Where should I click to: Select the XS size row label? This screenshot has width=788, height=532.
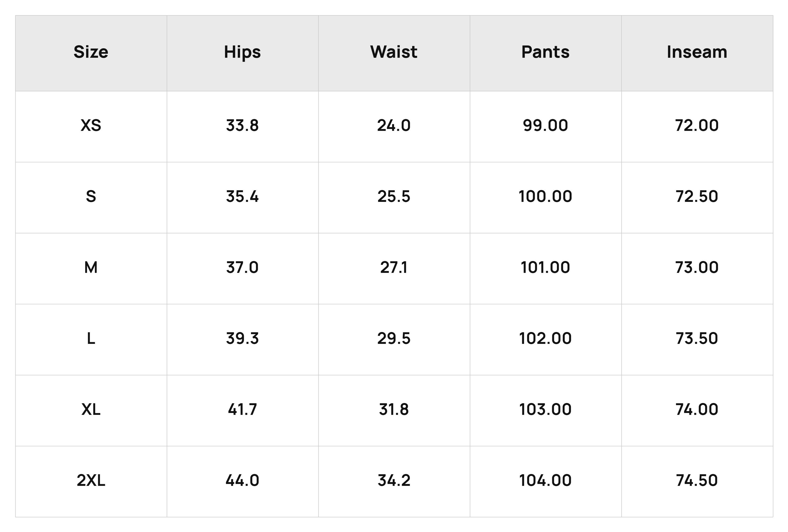point(91,126)
